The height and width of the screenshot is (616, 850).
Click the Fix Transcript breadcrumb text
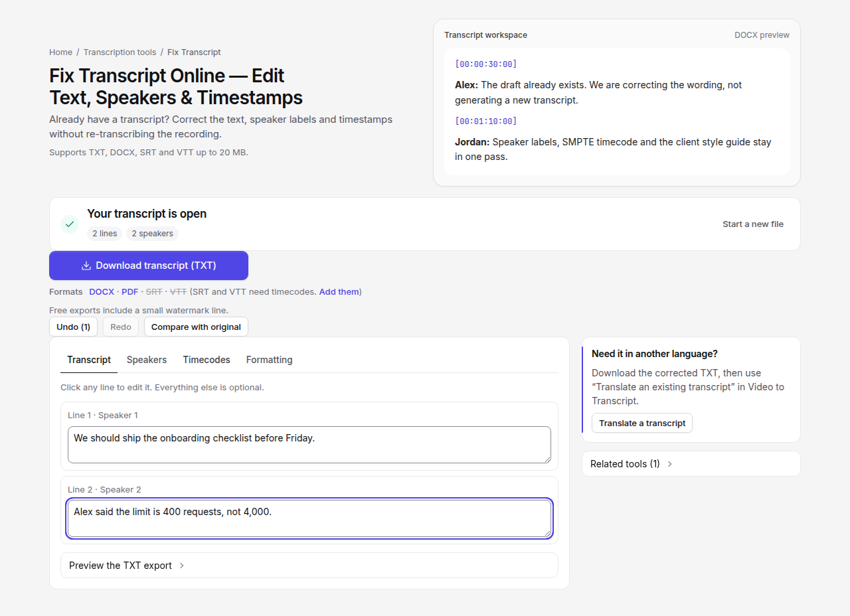tap(194, 52)
